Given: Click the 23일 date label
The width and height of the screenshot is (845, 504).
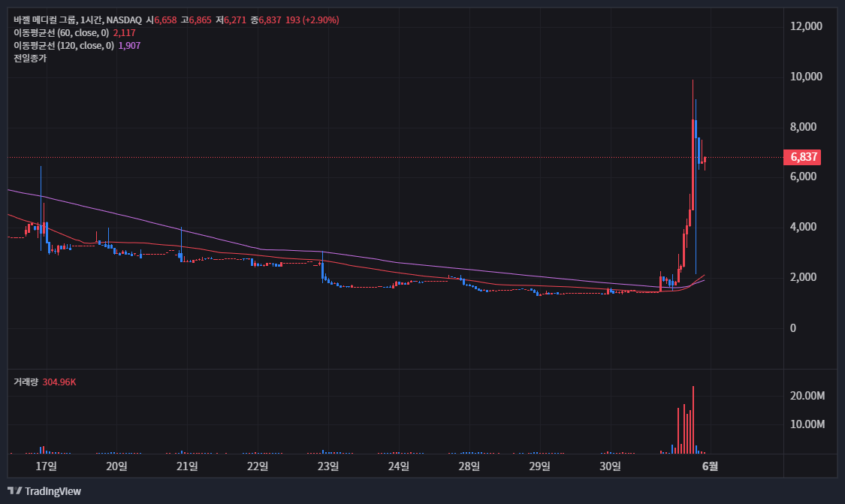Looking at the screenshot, I should 328,466.
